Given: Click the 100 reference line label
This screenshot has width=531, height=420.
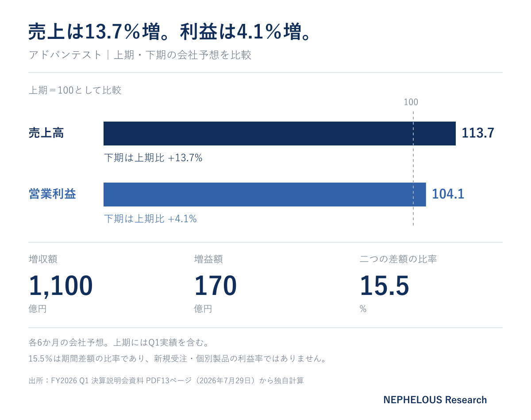Looking at the screenshot, I should point(411,102).
